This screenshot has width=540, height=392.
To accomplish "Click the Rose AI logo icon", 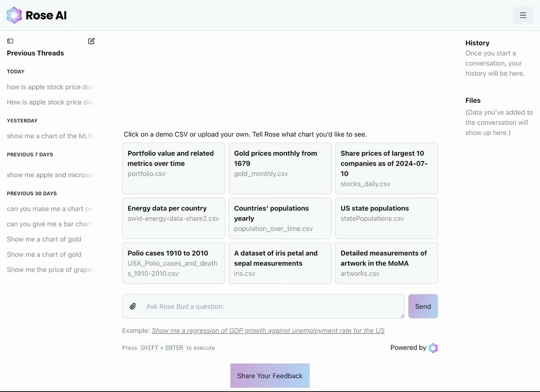I will (14, 15).
